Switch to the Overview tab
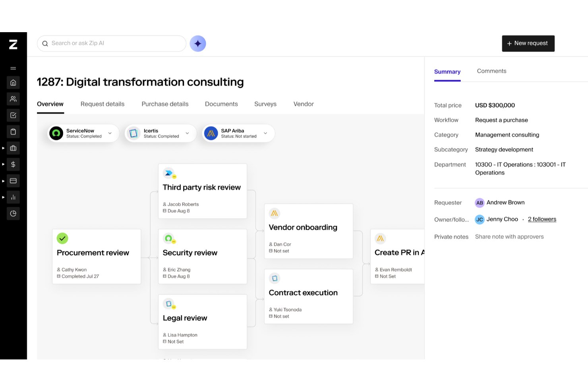Image resolution: width=588 pixels, height=392 pixels. click(x=50, y=104)
